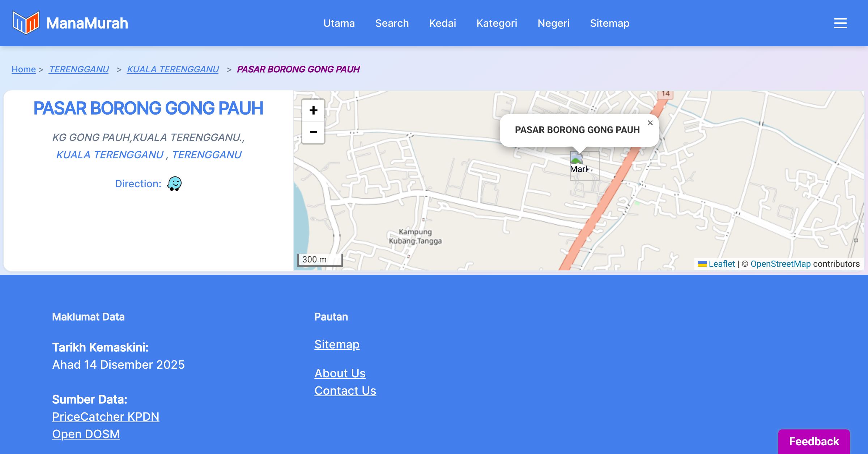The width and height of the screenshot is (868, 454).
Task: Open the Utama nav item
Action: (339, 23)
